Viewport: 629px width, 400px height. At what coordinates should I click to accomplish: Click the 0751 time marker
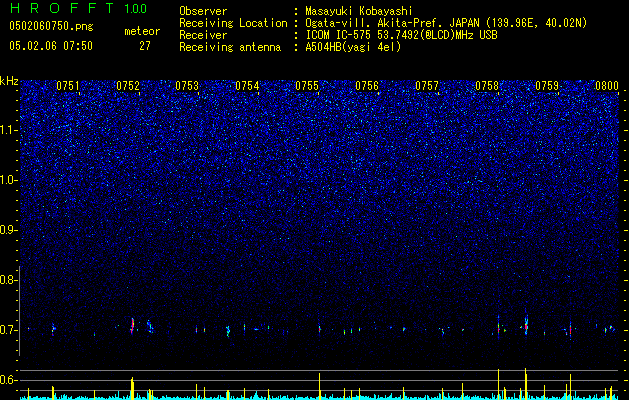[67, 86]
